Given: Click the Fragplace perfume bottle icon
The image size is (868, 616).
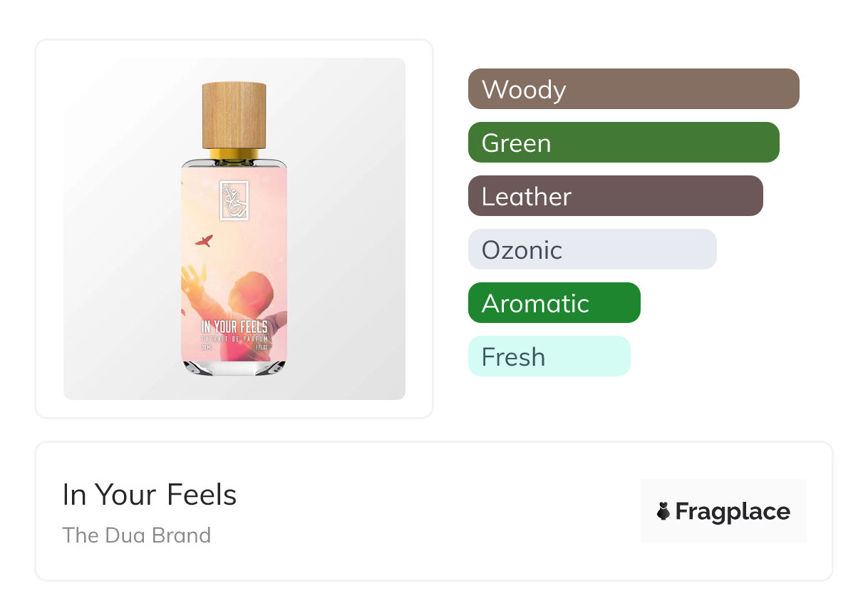Looking at the screenshot, I should point(663,511).
